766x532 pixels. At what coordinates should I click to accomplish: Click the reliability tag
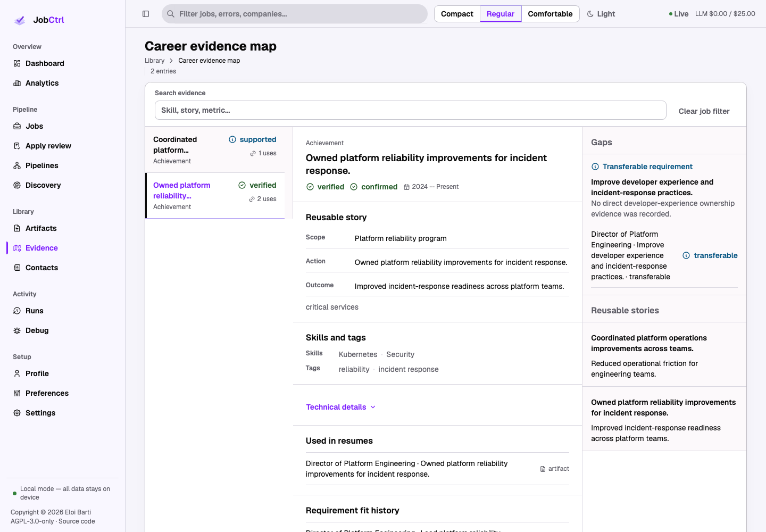[x=354, y=369]
